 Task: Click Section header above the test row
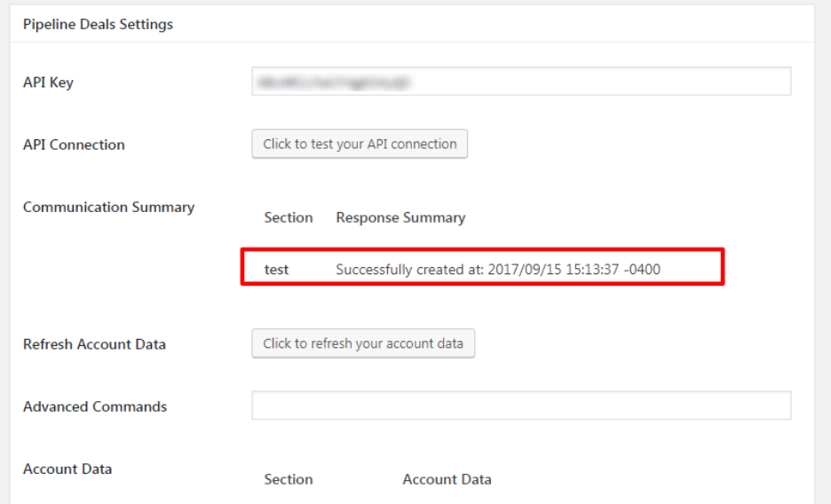tap(289, 217)
